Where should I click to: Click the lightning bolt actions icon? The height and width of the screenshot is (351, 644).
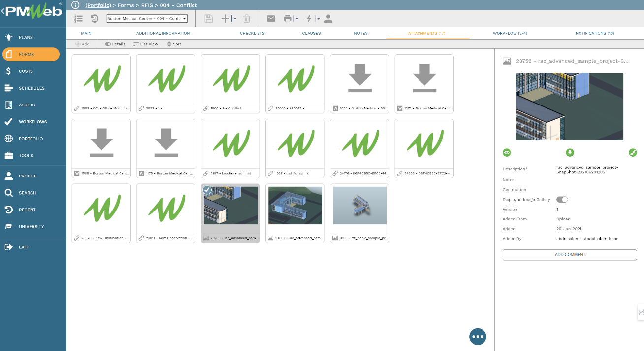tap(309, 19)
